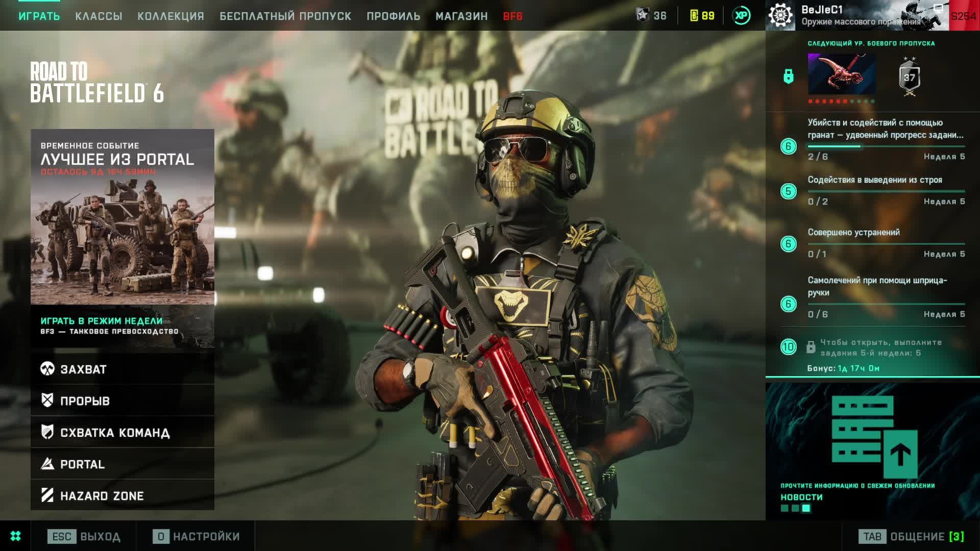This screenshot has height=551, width=980.
Task: Click the gear emblem by player name
Action: (781, 15)
